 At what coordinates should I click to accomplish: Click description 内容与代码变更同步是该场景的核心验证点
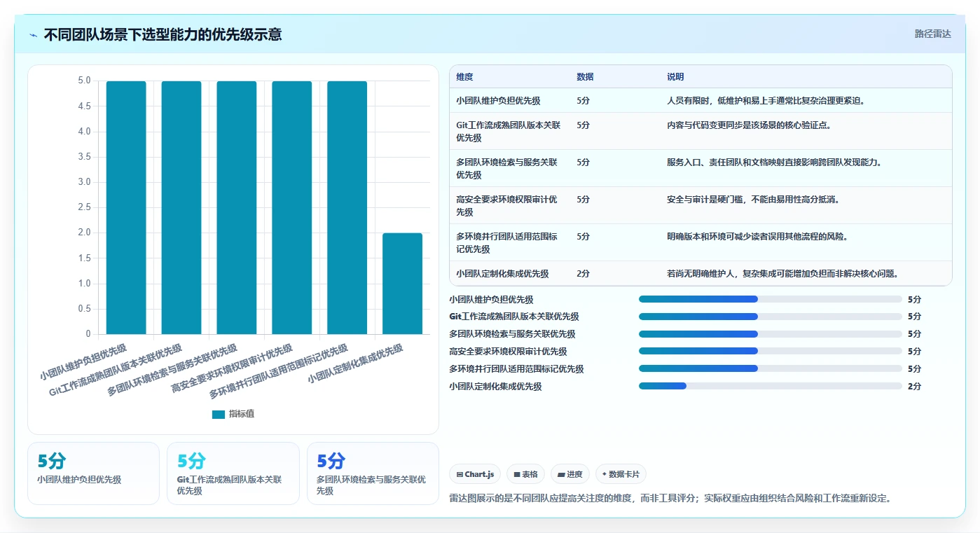pyautogui.click(x=749, y=125)
